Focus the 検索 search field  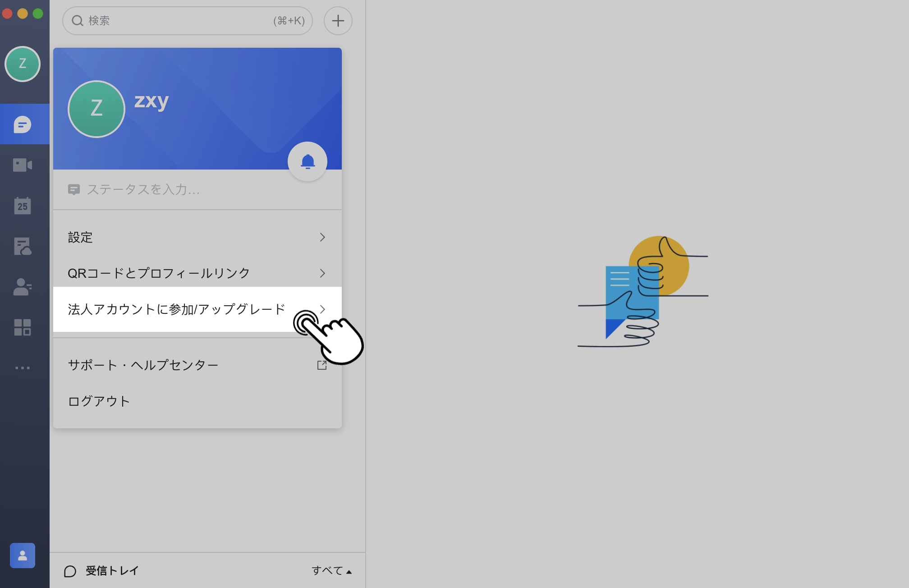[x=188, y=21]
